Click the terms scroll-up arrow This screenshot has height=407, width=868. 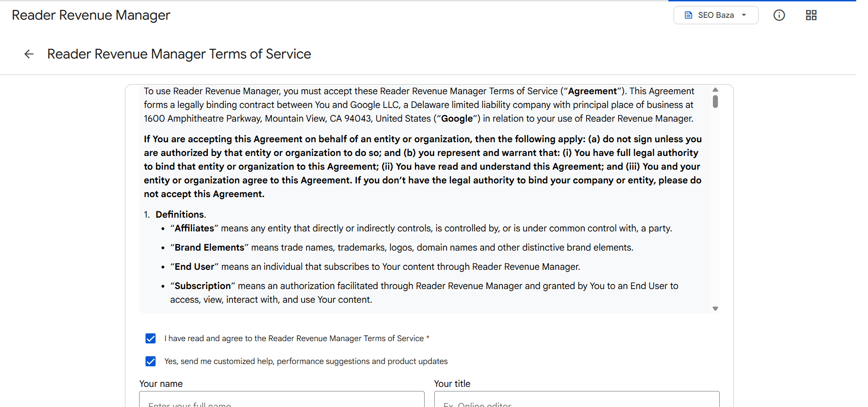(x=715, y=90)
